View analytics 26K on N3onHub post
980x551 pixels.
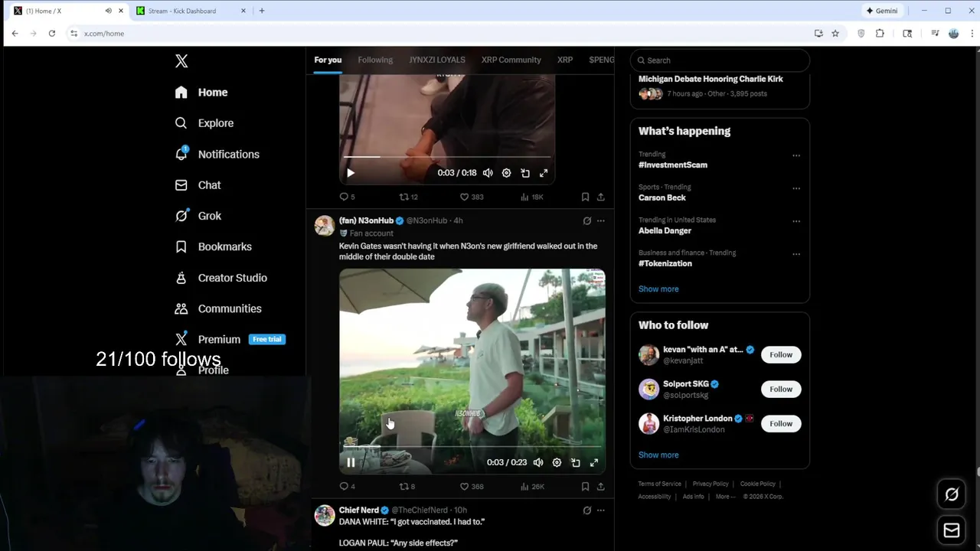531,486
